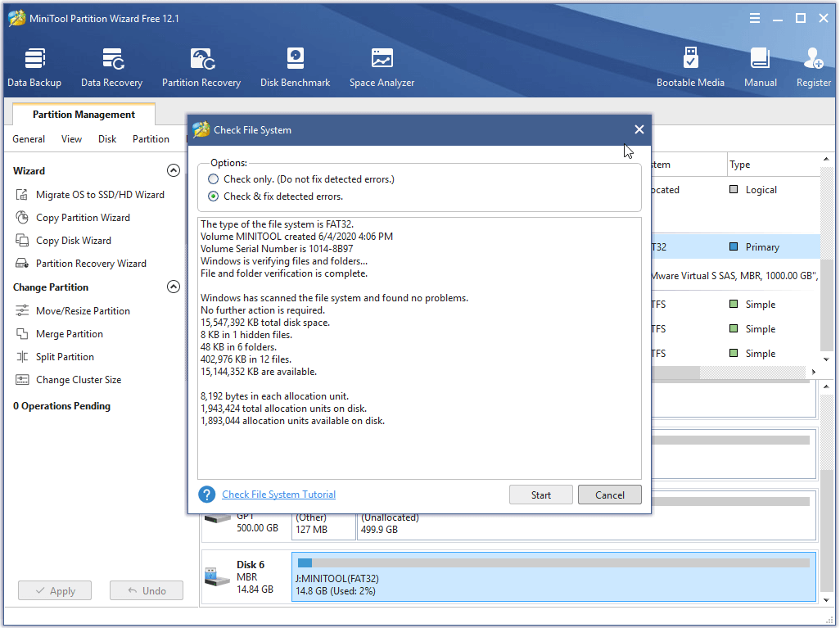
Task: Create Bootable Media
Action: click(x=690, y=67)
